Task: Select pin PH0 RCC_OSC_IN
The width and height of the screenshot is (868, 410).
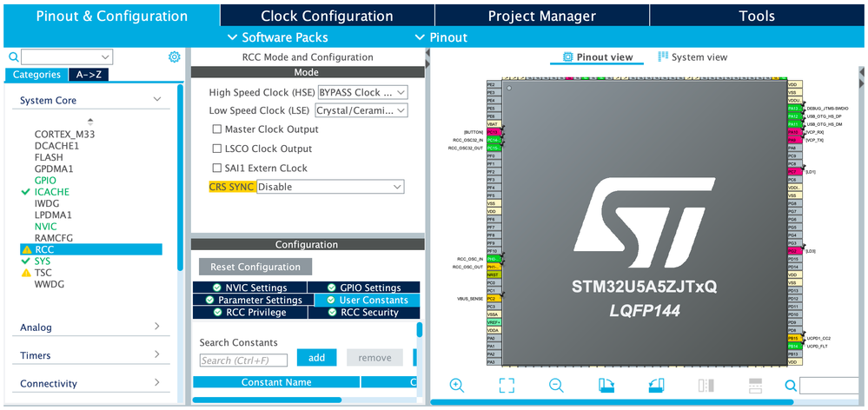Action: click(x=494, y=259)
